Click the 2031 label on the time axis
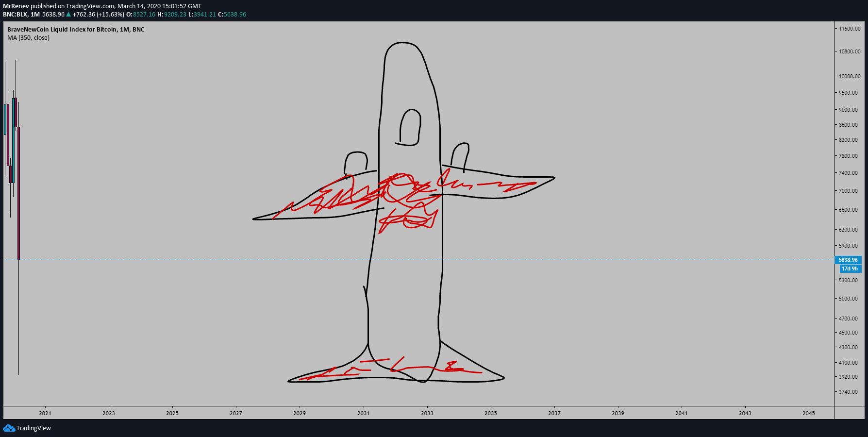The image size is (868, 437). (x=364, y=413)
